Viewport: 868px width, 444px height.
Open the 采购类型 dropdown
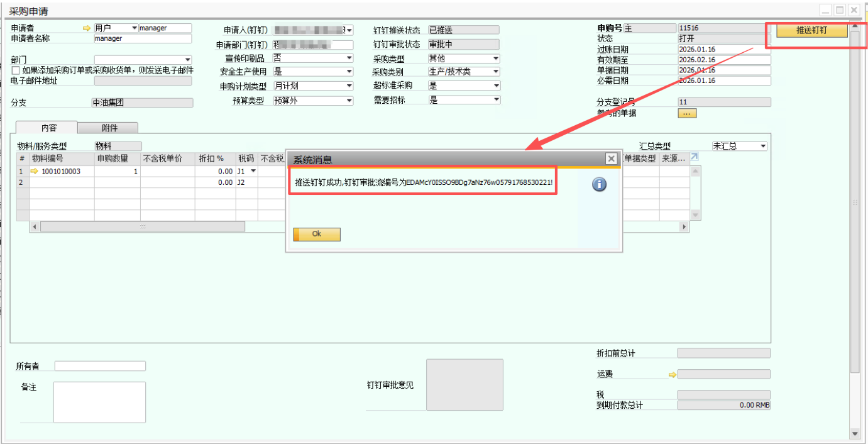(x=496, y=58)
